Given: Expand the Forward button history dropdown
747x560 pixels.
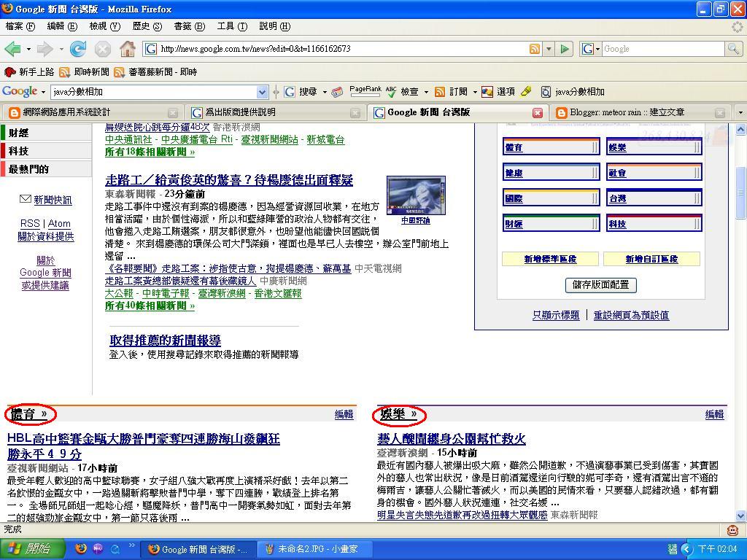Looking at the screenshot, I should [61, 49].
